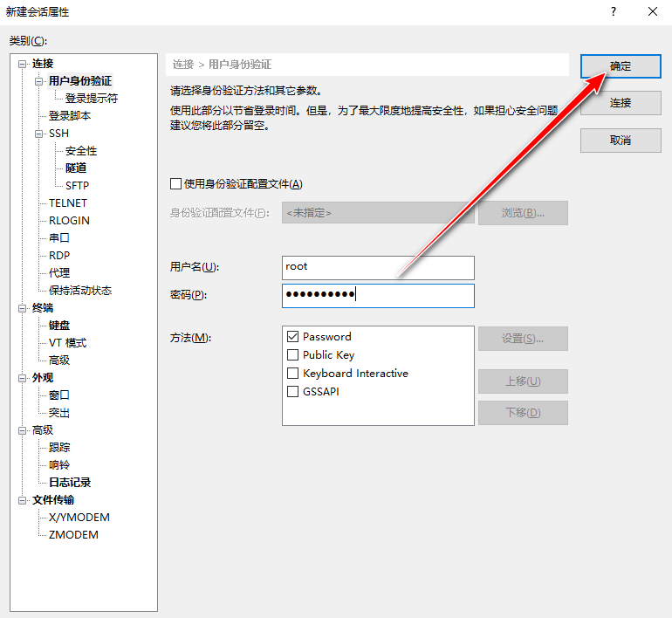Select 外观 category in the tree

pos(43,378)
